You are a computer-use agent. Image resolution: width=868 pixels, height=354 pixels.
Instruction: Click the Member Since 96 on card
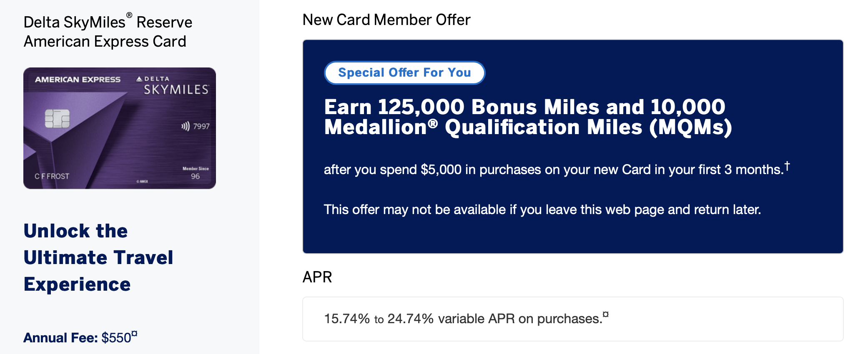tap(196, 173)
